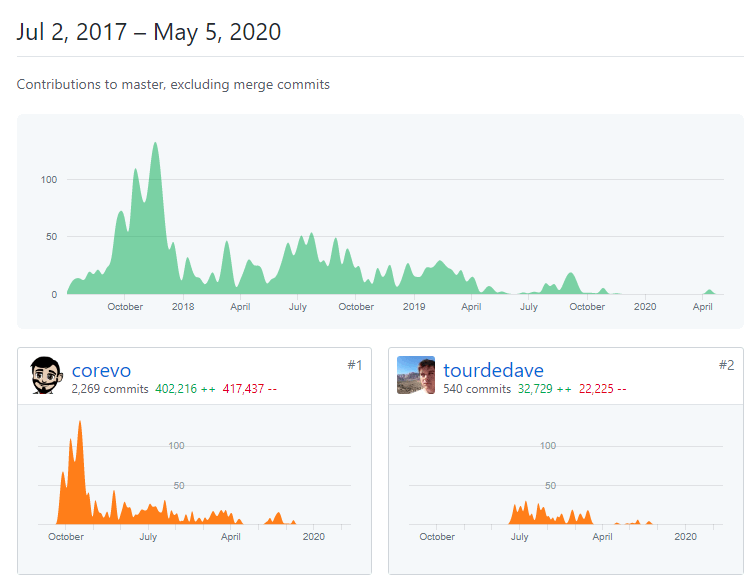Select the 2019 label on the main graph axis
Image resolution: width=753 pixels, height=585 pixels.
pyautogui.click(x=414, y=307)
